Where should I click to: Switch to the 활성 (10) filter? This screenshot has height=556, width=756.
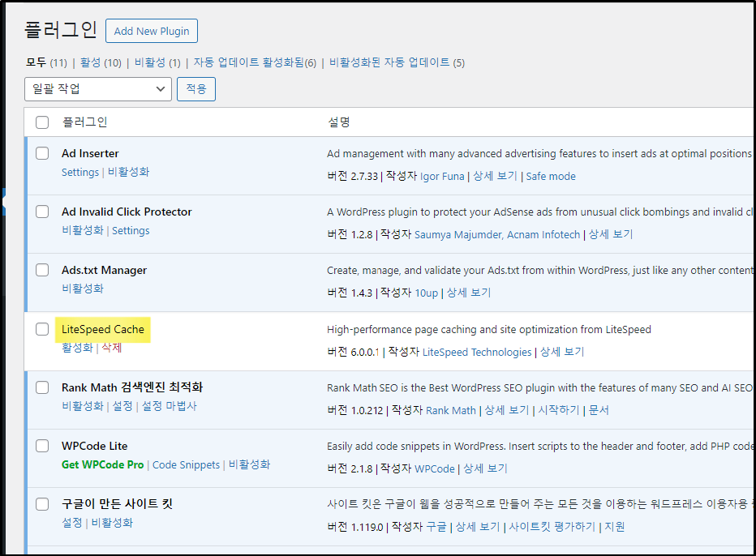[x=101, y=62]
